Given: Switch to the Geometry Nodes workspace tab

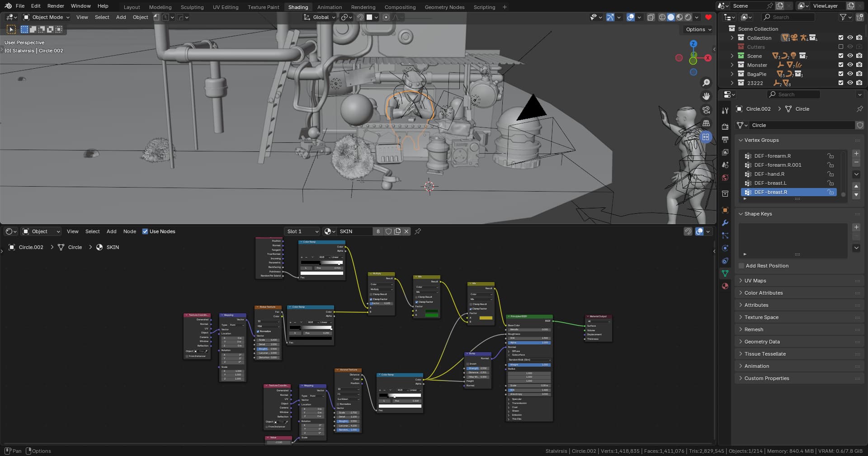Looking at the screenshot, I should click(x=444, y=7).
